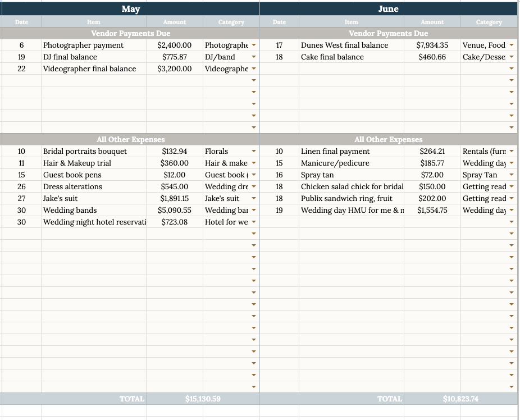
Task: Select the $1,891.15 amount cell
Action: click(175, 198)
